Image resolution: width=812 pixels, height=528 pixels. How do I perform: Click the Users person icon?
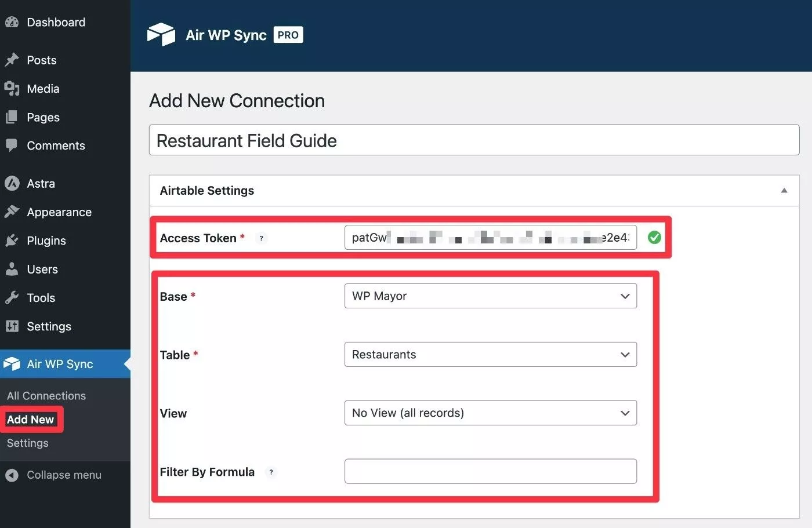pos(12,270)
